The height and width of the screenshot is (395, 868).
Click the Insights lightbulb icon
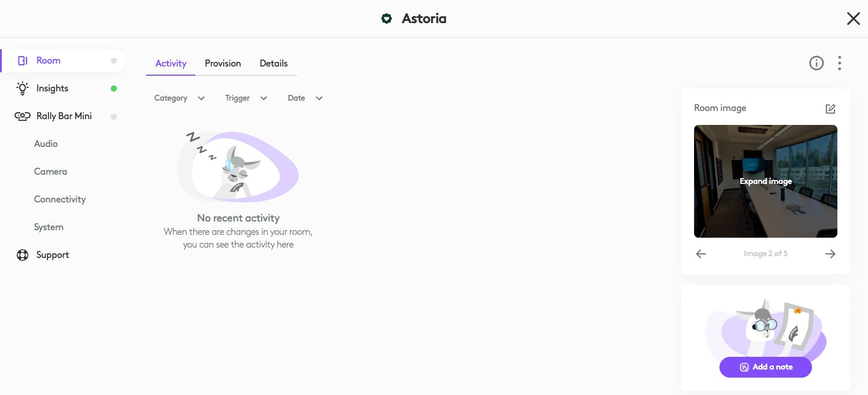(23, 88)
